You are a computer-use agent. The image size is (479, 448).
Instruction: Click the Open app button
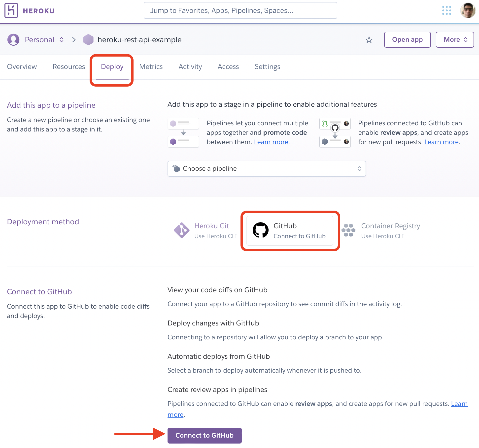pos(407,40)
